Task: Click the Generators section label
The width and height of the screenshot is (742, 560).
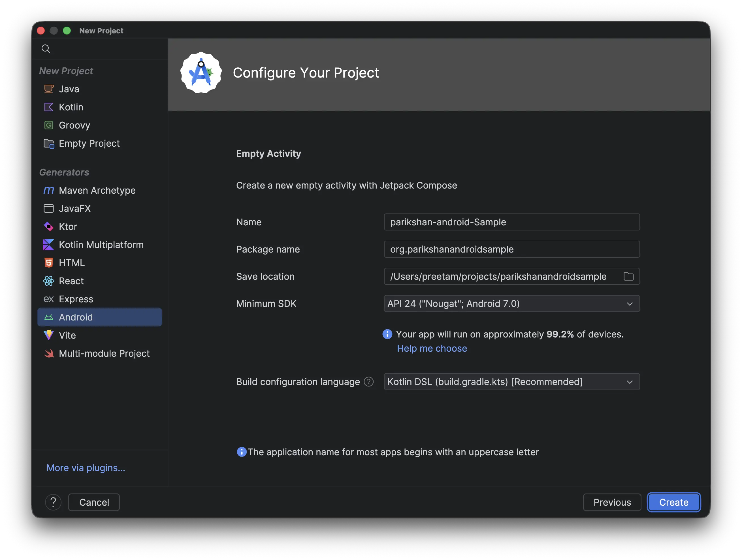Action: (x=64, y=172)
